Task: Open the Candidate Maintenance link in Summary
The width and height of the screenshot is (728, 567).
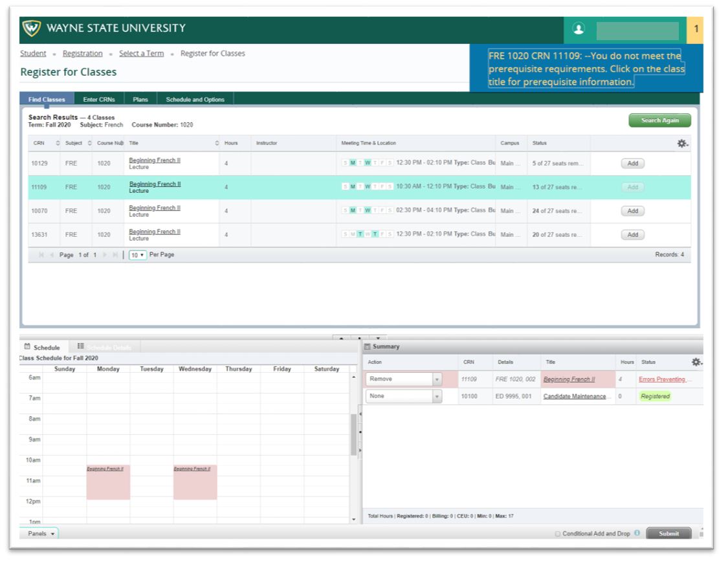Action: coord(575,396)
